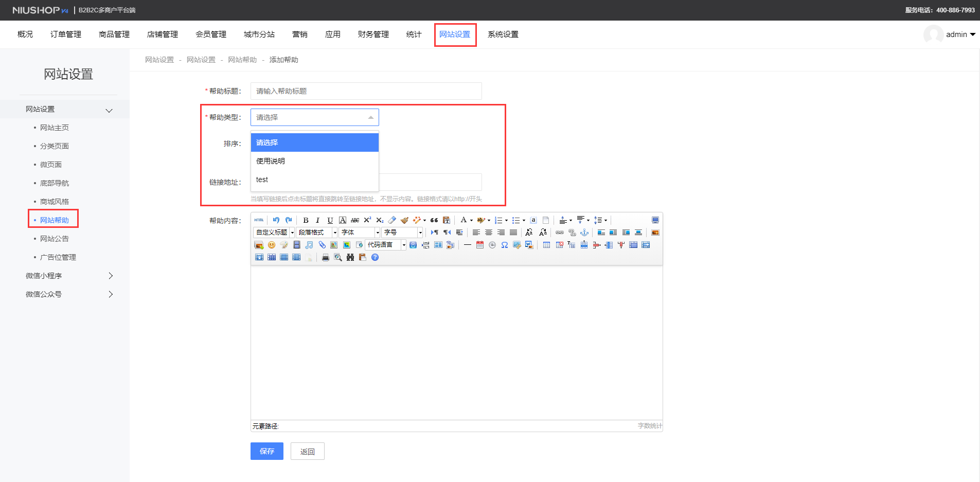Click the 帮助标题 input field
The image size is (980, 482).
tap(366, 91)
